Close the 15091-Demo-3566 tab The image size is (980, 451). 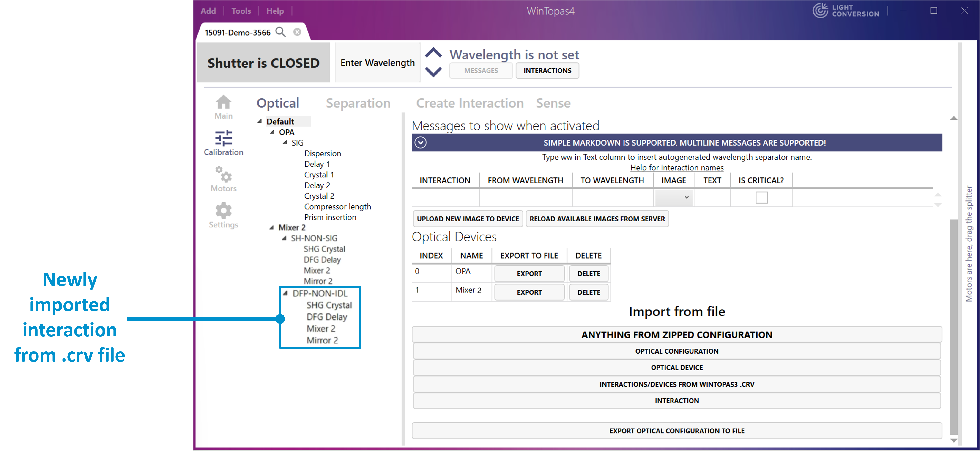pyautogui.click(x=297, y=32)
